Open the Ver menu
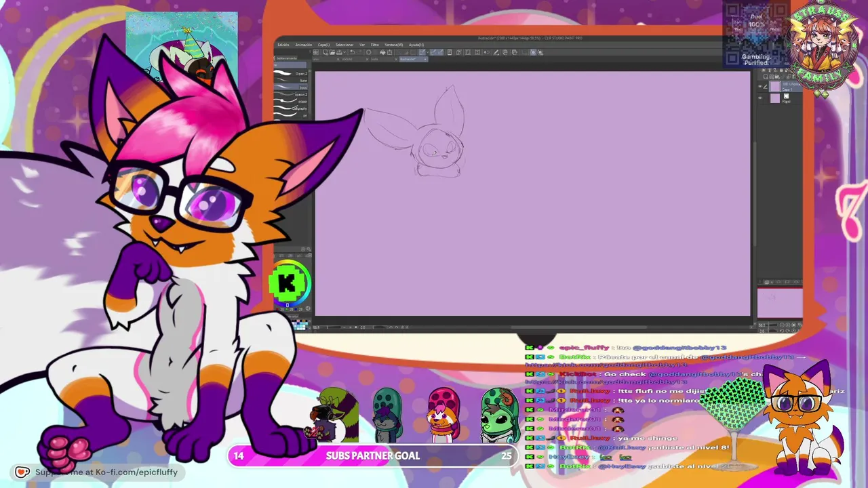The width and height of the screenshot is (868, 488). tap(362, 45)
